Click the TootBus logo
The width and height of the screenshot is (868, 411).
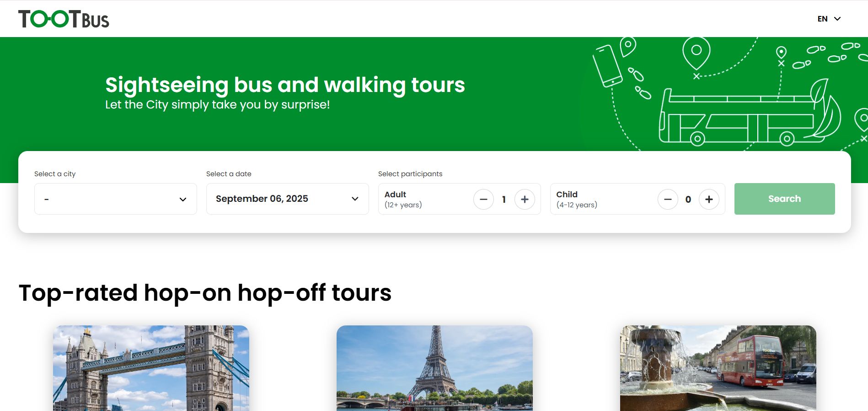[x=64, y=19]
